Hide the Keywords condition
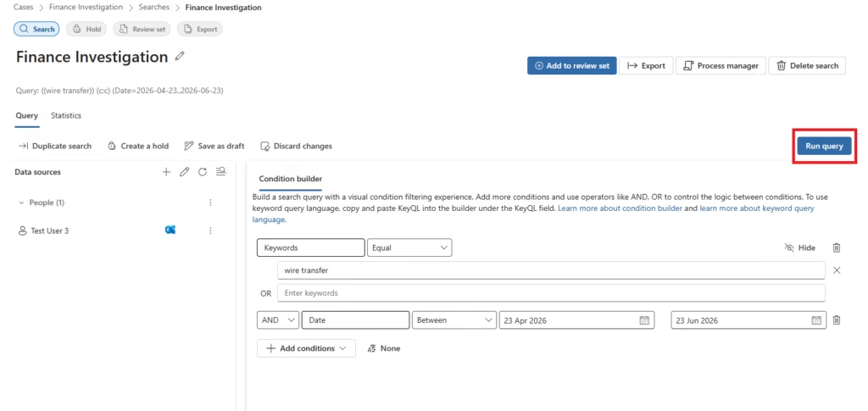868x411 pixels. click(800, 247)
